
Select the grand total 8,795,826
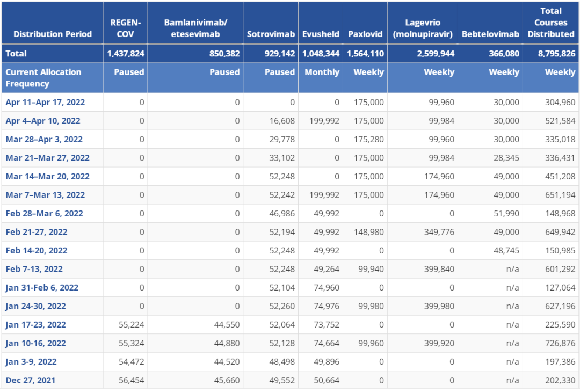coord(557,54)
